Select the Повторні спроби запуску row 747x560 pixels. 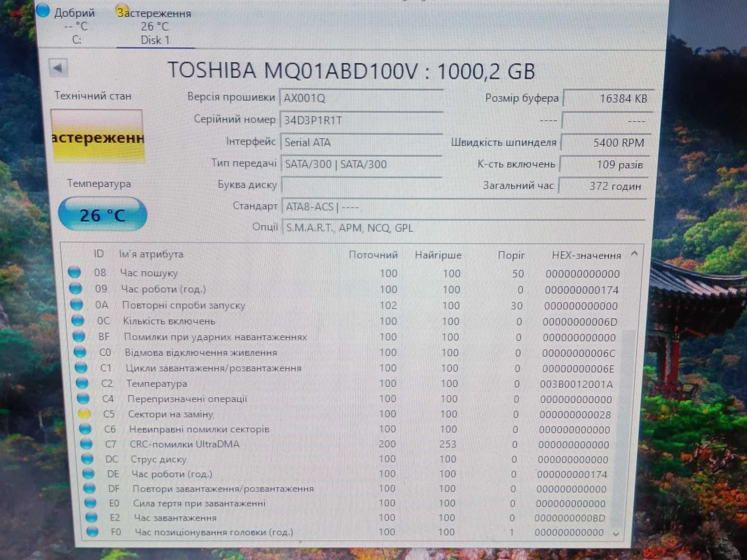tap(344, 305)
